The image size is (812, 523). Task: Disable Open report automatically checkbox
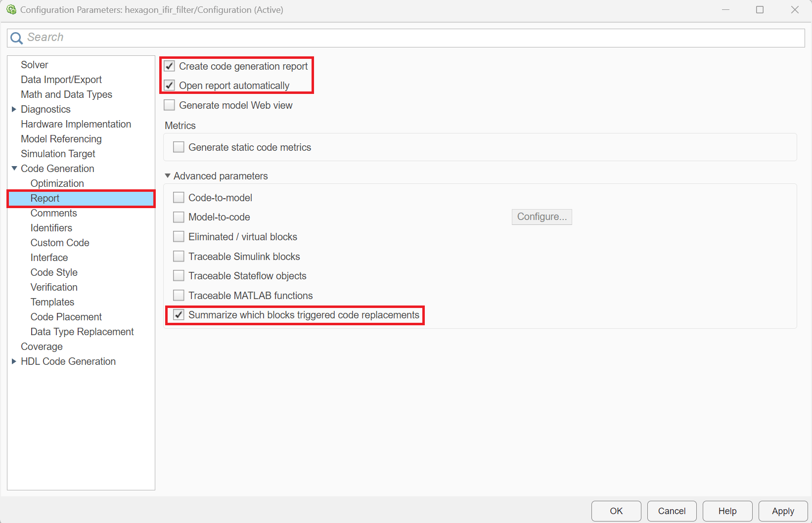click(170, 86)
